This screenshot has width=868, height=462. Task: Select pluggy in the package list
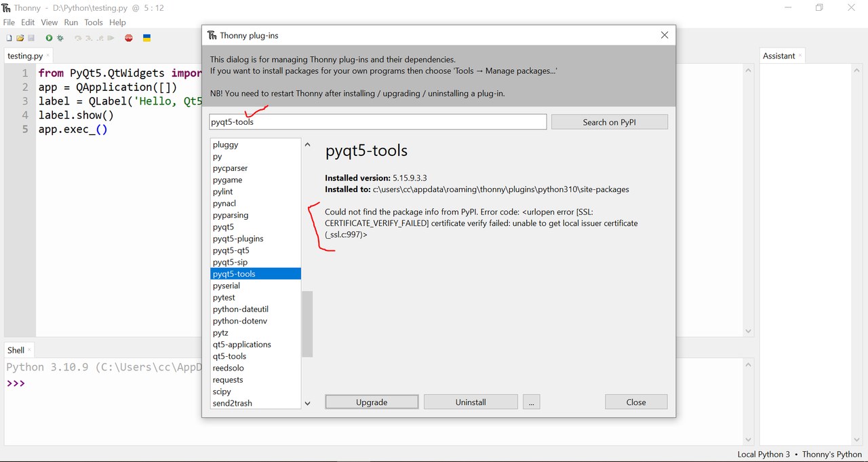tap(256, 145)
